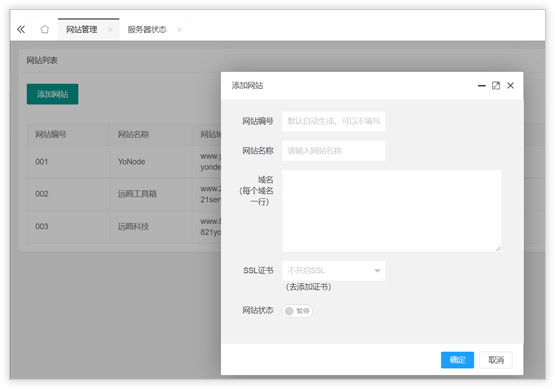Click the SSL dropdown arrow
Screen dimensions: 555x389
(x=377, y=271)
